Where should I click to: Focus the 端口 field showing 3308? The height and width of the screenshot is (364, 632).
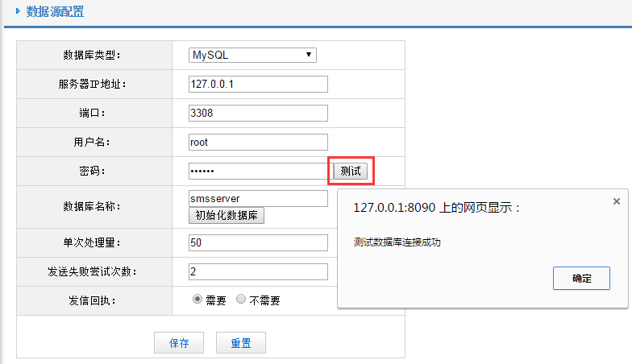[x=257, y=113]
